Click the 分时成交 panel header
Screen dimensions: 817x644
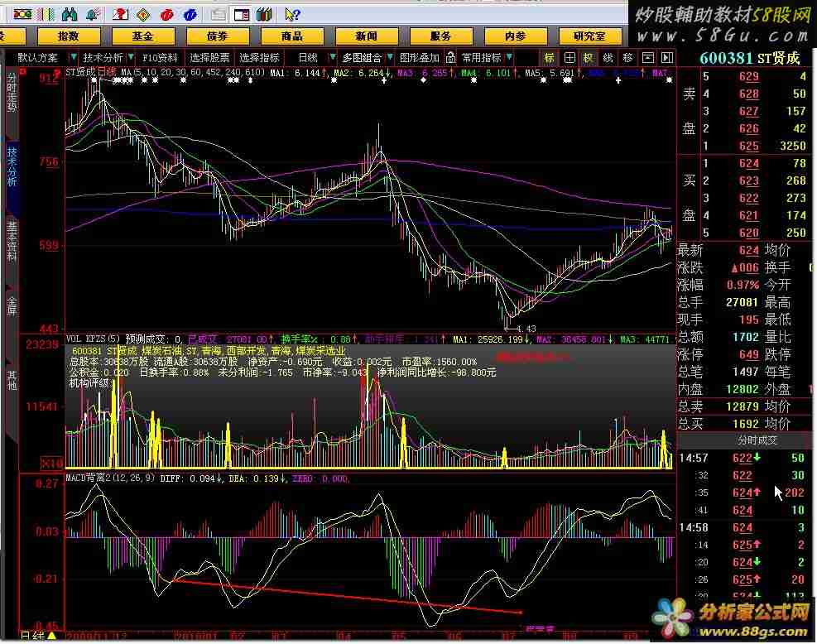746,440
